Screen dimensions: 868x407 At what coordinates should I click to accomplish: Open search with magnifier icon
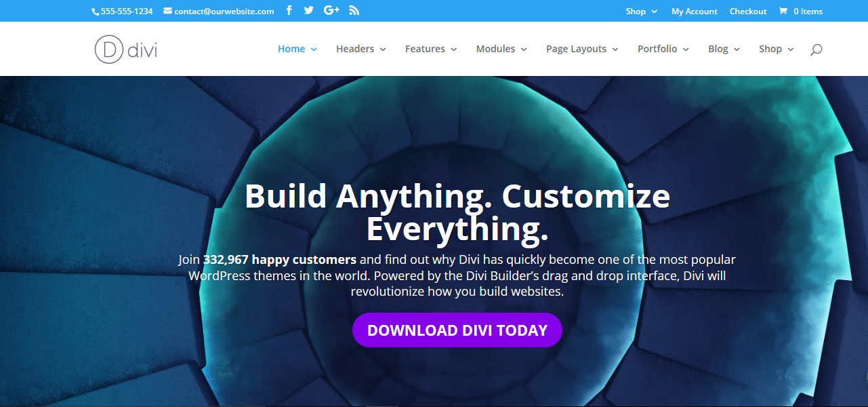(816, 49)
